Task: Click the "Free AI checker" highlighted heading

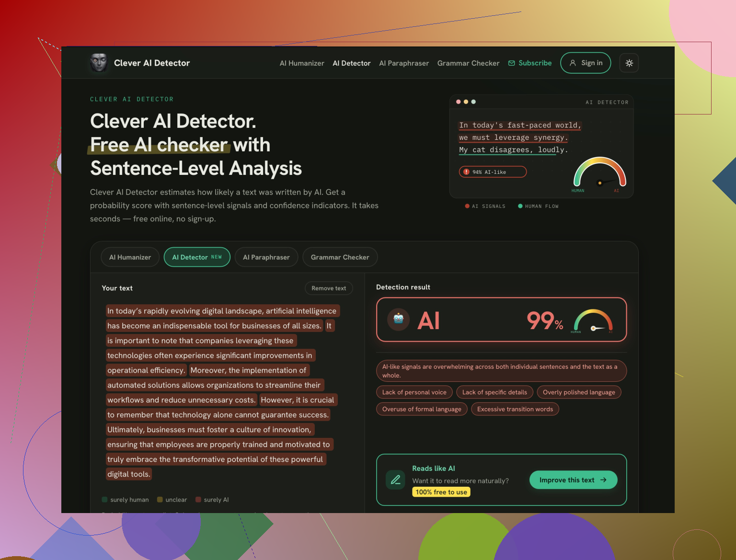Action: point(159,145)
